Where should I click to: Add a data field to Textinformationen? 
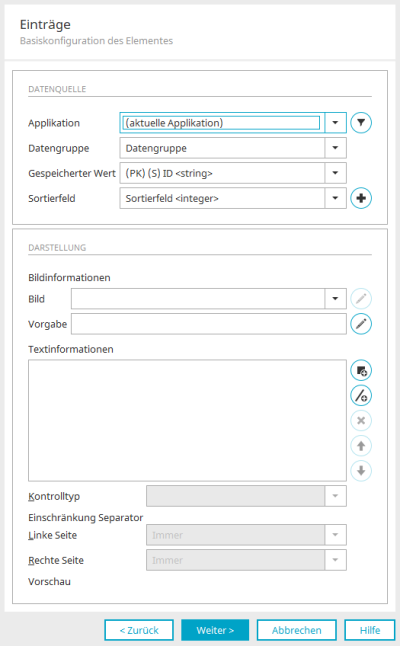coord(361,370)
